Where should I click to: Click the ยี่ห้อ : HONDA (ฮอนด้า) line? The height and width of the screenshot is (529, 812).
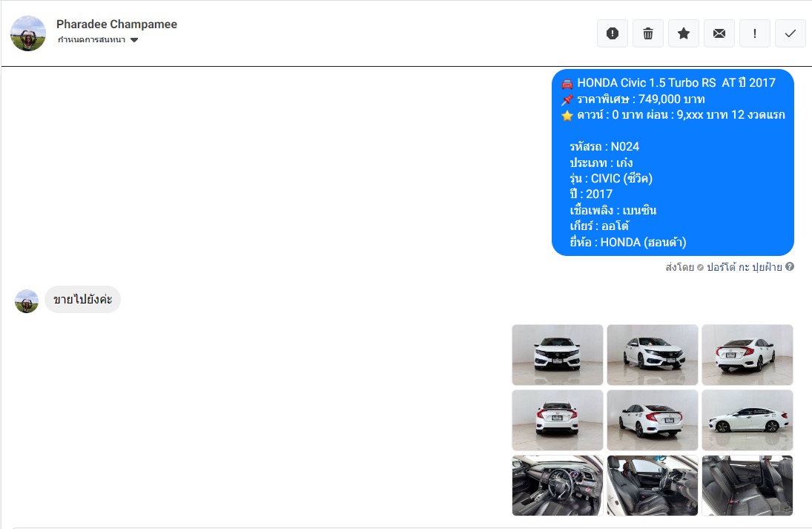coord(627,242)
